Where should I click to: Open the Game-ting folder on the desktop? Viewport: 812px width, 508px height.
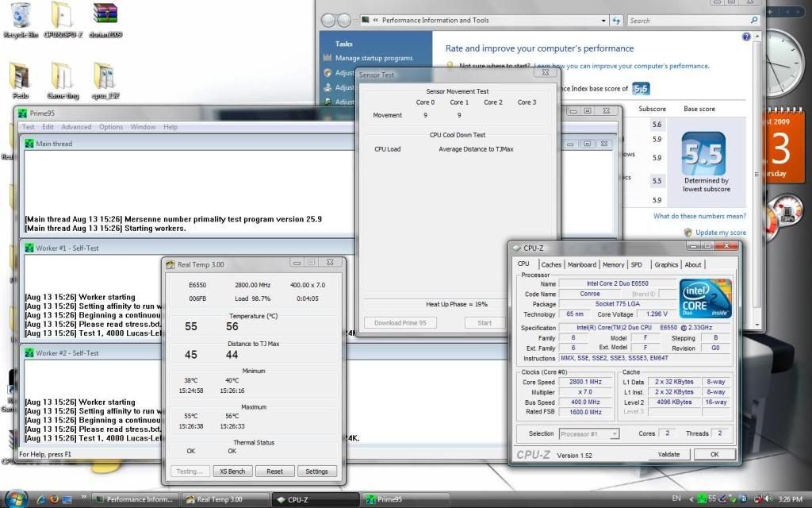62,77
